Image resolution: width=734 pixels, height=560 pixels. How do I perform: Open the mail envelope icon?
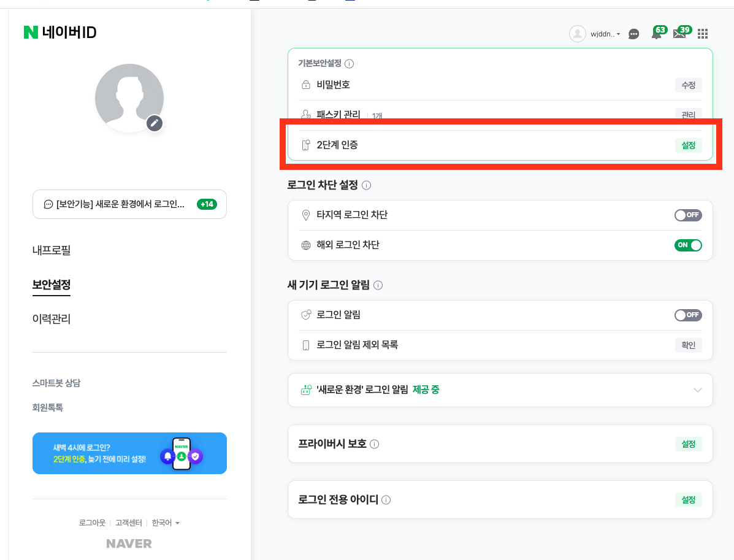point(680,33)
